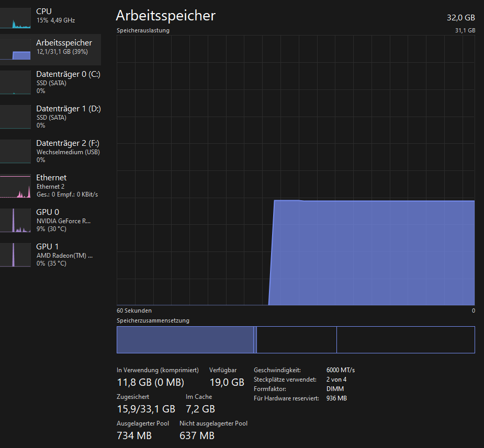Click the 6000 MT/s Geschwindigkeit value
Screen dimensions: 484x448
(341, 370)
